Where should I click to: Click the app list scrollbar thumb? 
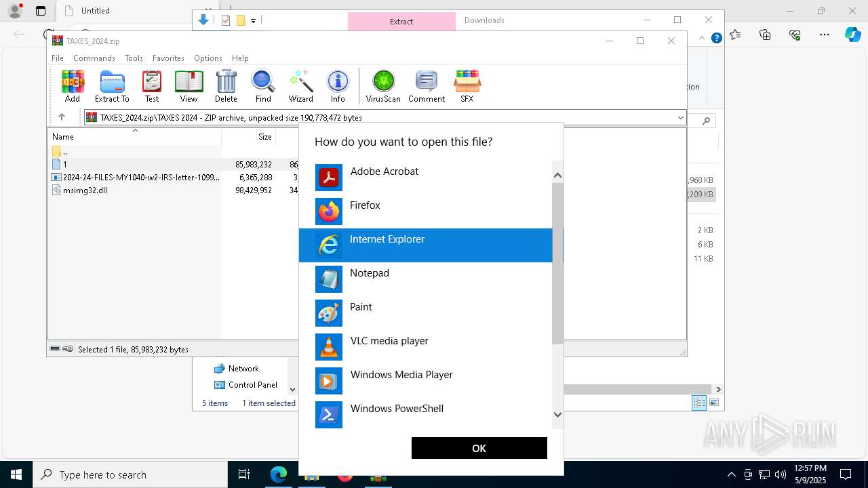[557, 263]
